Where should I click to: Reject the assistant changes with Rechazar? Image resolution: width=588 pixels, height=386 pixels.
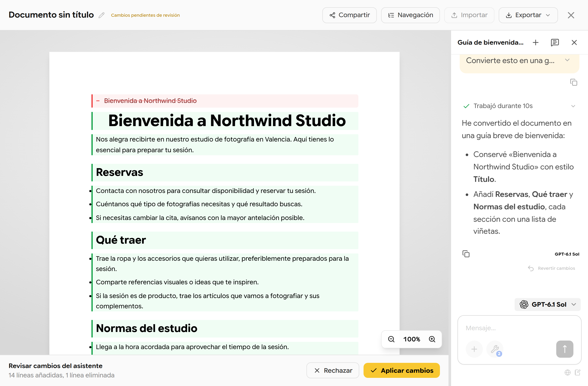click(x=333, y=370)
